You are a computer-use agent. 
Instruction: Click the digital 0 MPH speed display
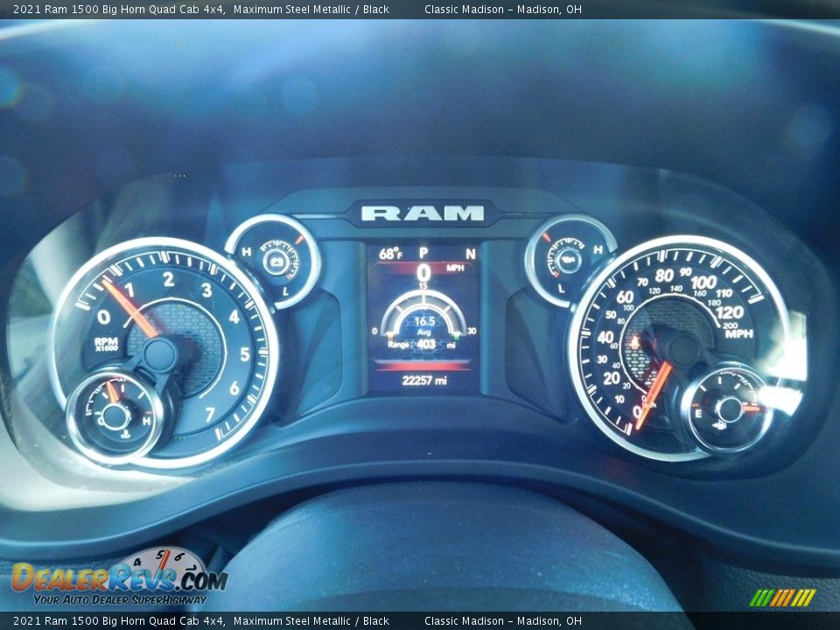(424, 271)
